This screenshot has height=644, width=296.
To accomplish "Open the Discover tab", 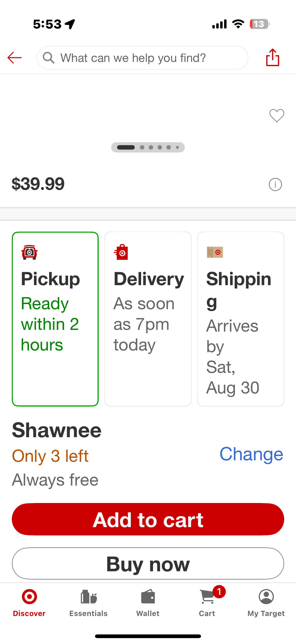I will click(29, 603).
